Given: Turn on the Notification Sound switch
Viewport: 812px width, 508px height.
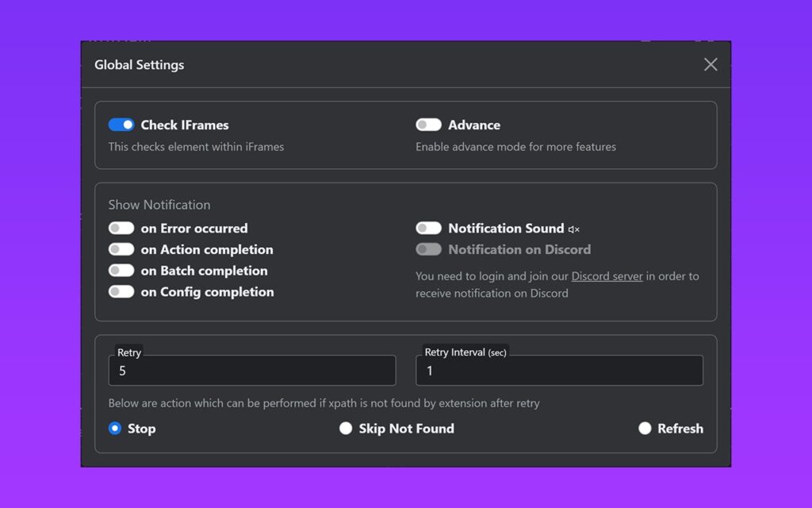Looking at the screenshot, I should [428, 229].
